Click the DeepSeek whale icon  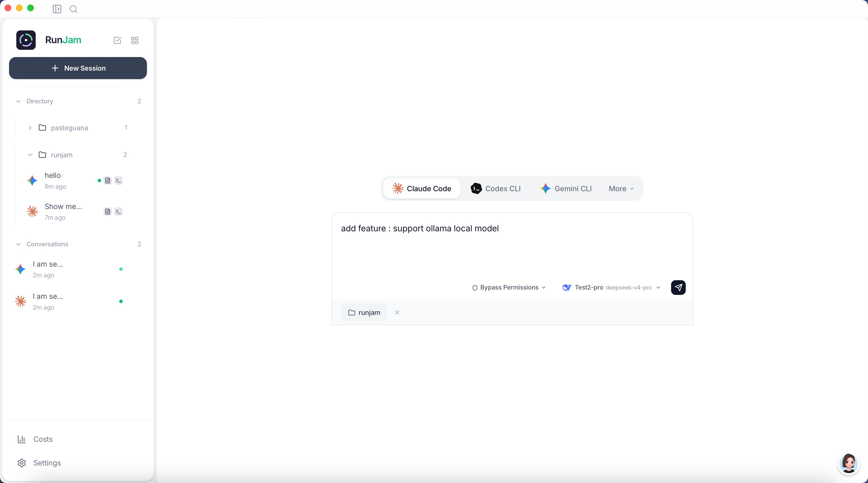pyautogui.click(x=567, y=287)
